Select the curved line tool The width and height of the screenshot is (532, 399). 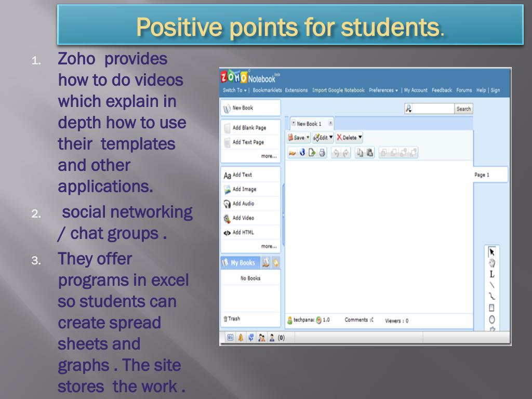coord(492,296)
